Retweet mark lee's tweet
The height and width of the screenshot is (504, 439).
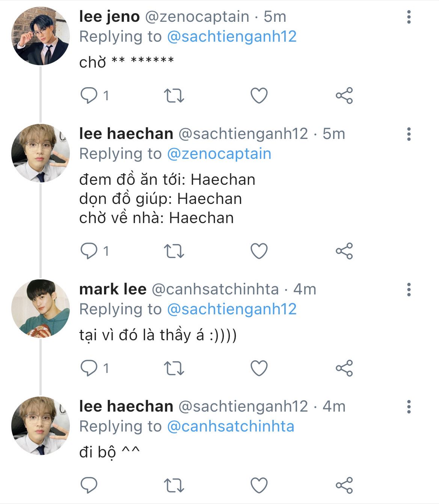coord(174,368)
